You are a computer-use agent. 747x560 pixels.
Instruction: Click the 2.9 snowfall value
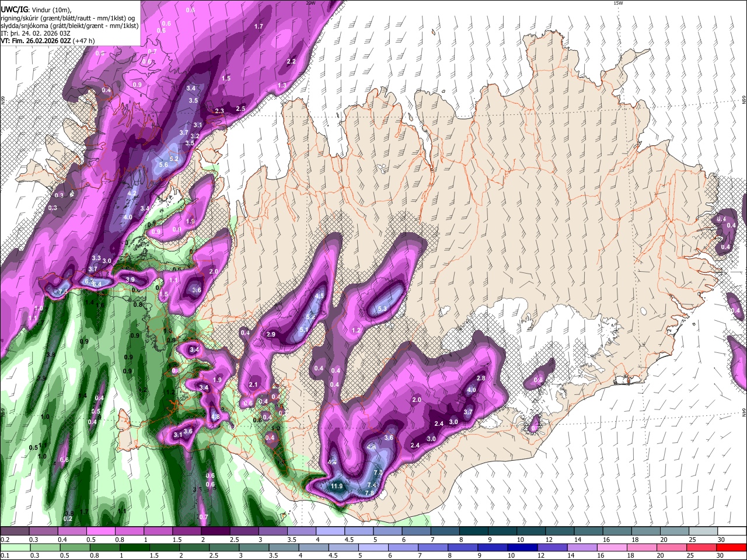(x=270, y=334)
